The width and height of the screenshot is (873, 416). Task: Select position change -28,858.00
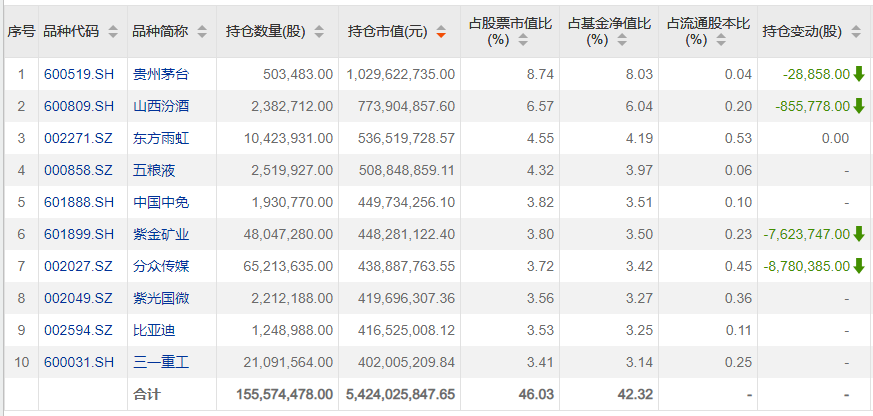click(x=816, y=74)
